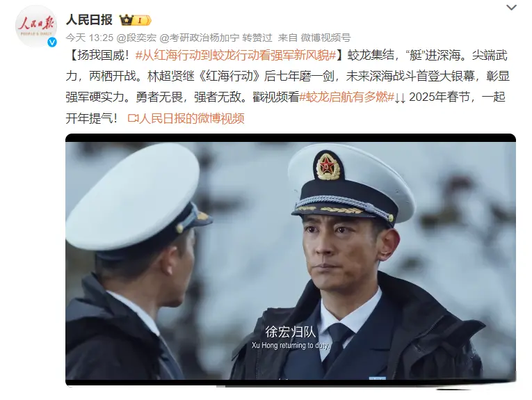Click the 徐宏归队 subtitle in the video

pos(291,332)
